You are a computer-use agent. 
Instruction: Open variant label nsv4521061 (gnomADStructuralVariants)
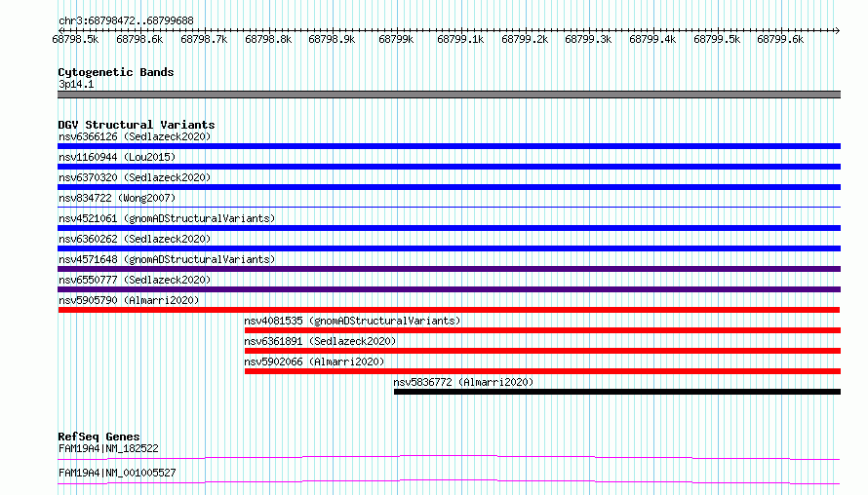tap(167, 218)
